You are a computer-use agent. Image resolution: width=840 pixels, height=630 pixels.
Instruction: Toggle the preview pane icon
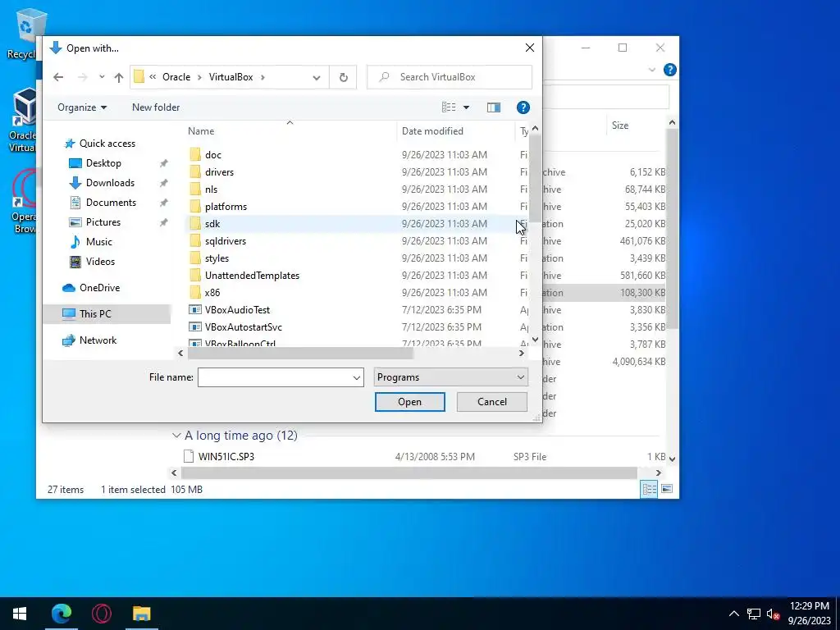(x=493, y=107)
